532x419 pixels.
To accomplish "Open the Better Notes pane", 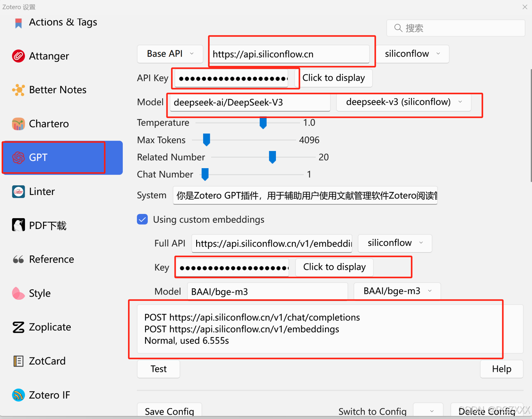I will click(63, 90).
